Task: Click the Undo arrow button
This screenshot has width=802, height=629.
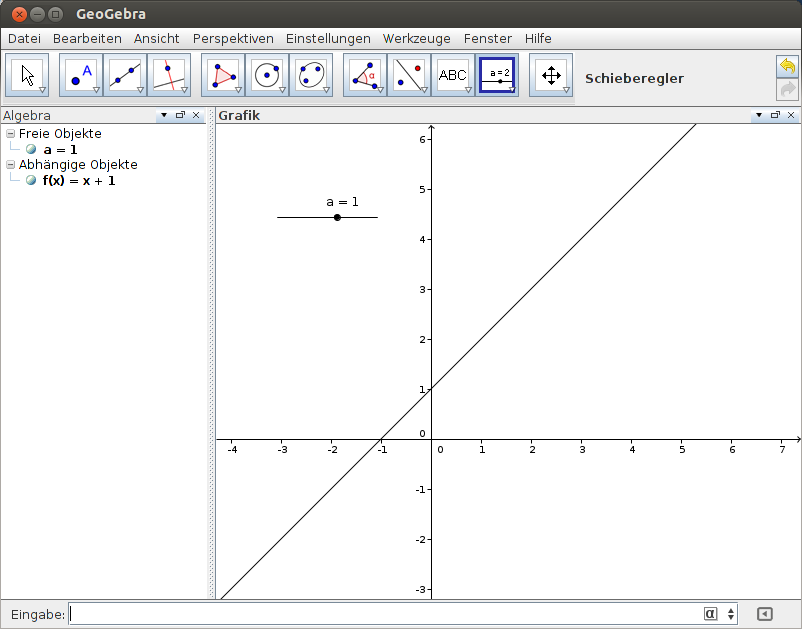Action: [787, 65]
